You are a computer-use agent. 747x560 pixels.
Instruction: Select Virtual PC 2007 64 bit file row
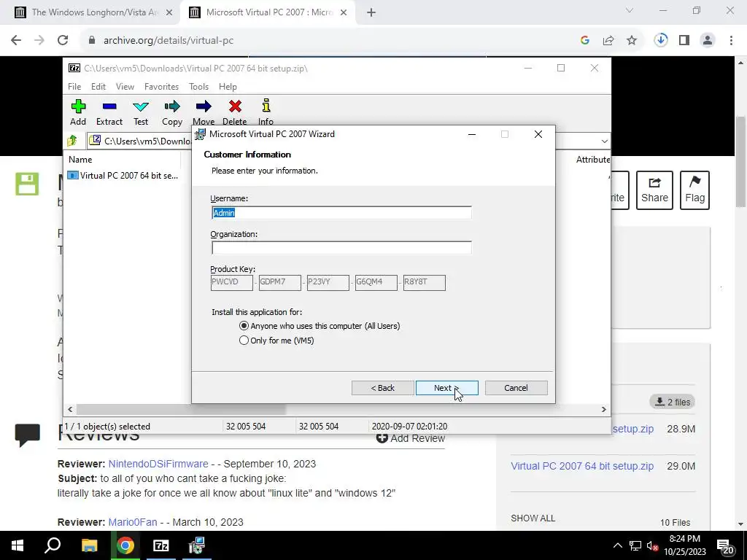point(123,175)
